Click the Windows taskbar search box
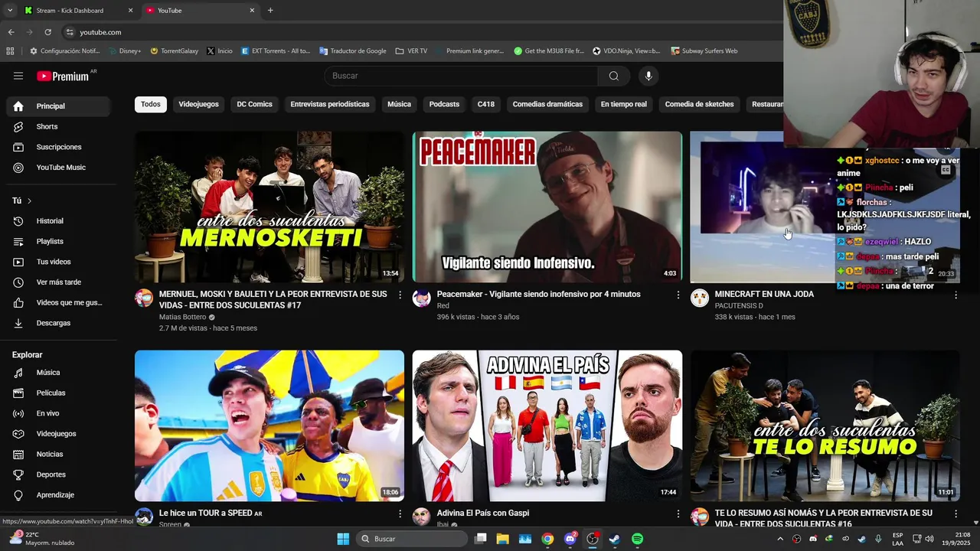Screen dimensions: 980x551 (x=412, y=539)
